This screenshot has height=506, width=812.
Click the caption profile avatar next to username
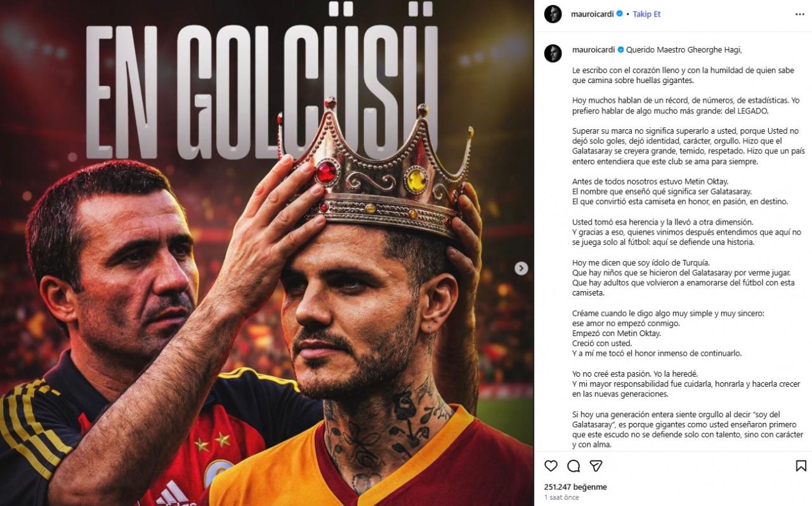point(553,53)
